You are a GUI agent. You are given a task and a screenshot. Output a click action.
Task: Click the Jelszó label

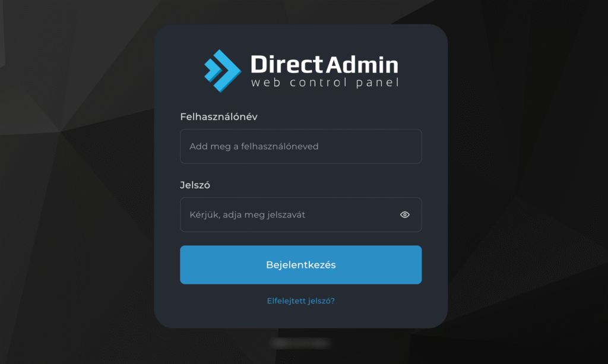point(195,185)
